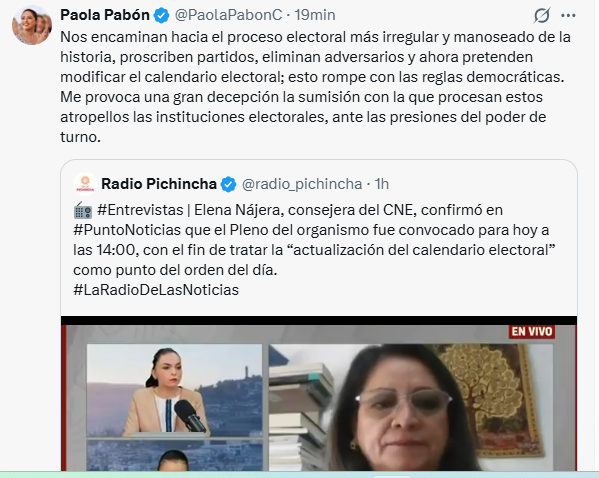
Task: Open the @PaolaPabonC handle link
Action: [x=228, y=15]
